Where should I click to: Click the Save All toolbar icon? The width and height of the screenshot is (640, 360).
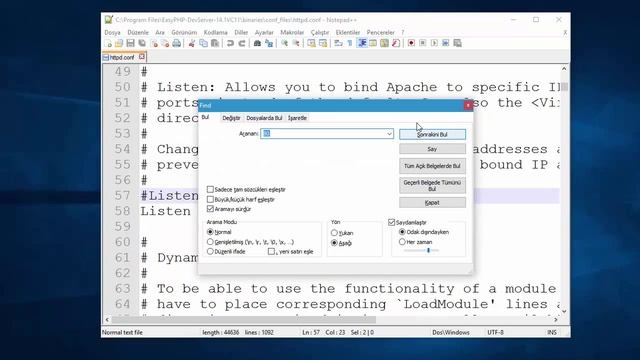(142, 43)
